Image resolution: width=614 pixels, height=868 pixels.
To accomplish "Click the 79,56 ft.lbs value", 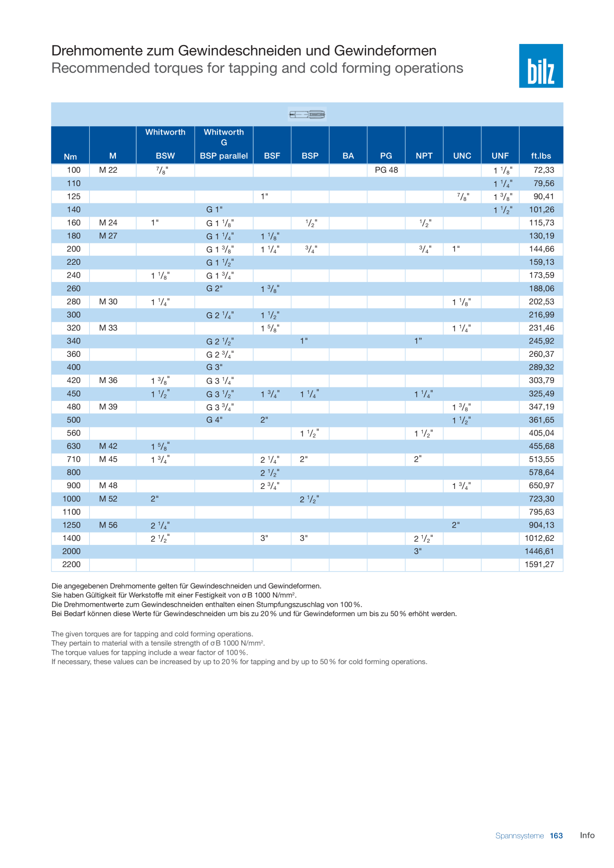I will tap(544, 183).
